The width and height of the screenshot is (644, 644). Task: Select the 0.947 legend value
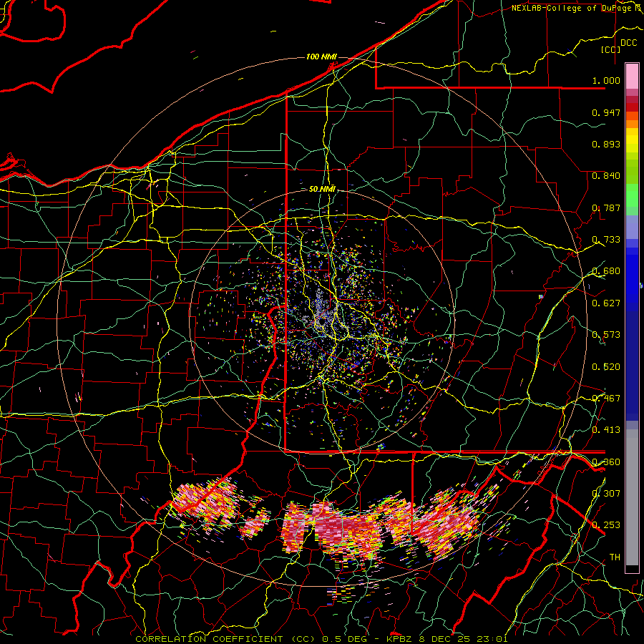tap(606, 112)
